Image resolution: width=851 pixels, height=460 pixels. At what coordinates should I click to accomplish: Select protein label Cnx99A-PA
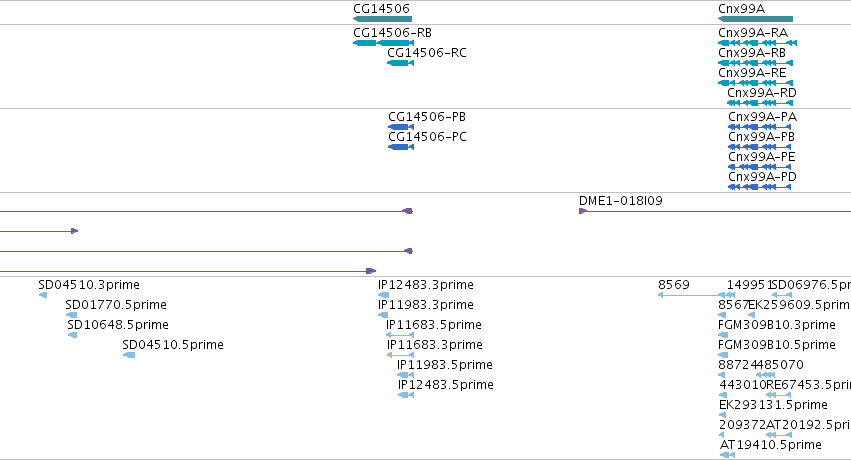coord(762,117)
